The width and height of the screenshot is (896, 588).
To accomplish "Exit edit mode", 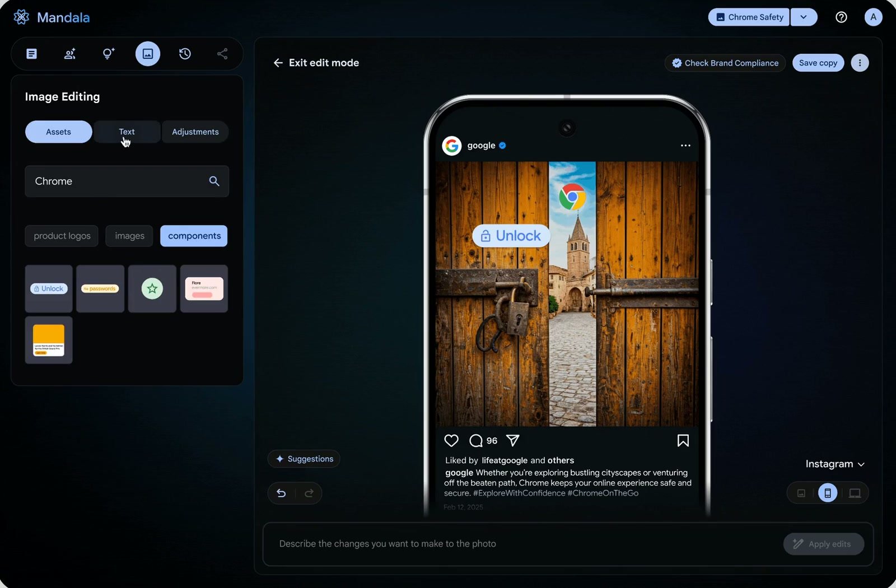I will (316, 63).
